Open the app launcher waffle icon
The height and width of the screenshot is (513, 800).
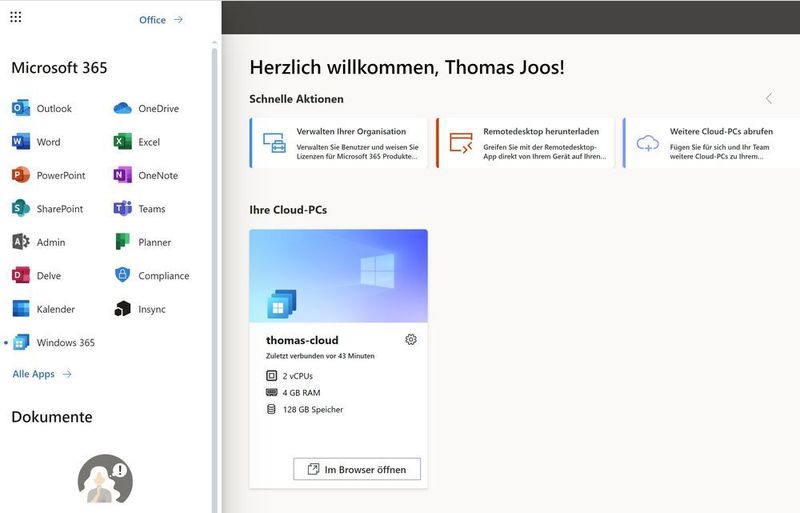point(16,17)
